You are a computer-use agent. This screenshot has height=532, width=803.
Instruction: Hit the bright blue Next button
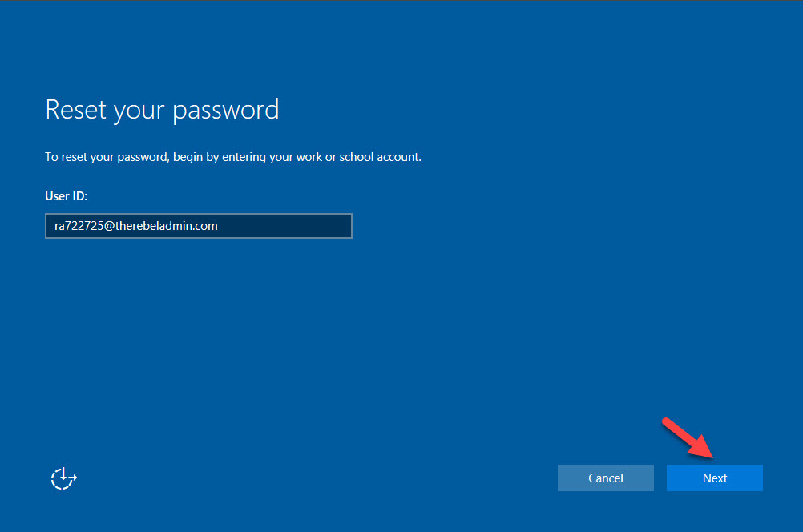[x=714, y=478]
